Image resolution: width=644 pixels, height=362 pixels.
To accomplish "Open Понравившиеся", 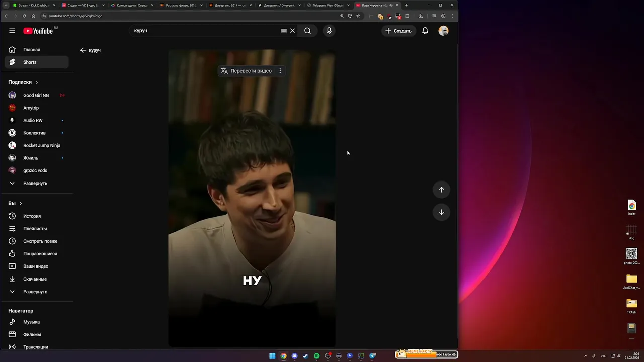I will click(x=37, y=254).
